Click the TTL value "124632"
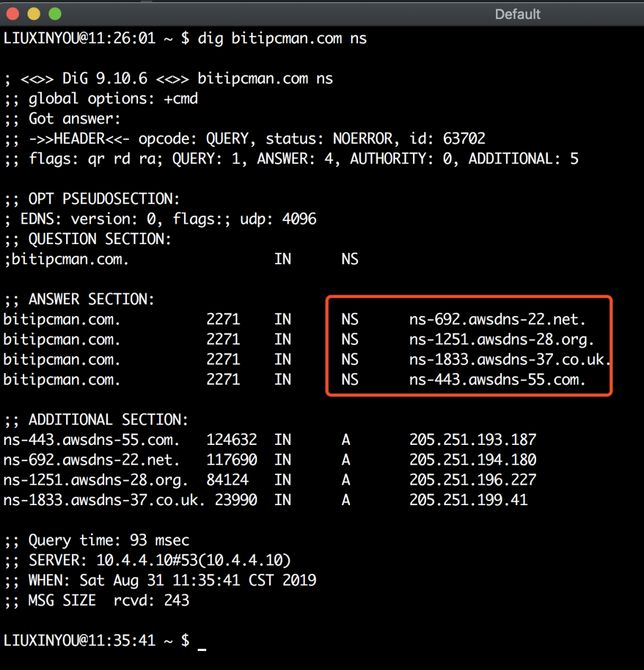The height and width of the screenshot is (670, 644). tap(232, 440)
